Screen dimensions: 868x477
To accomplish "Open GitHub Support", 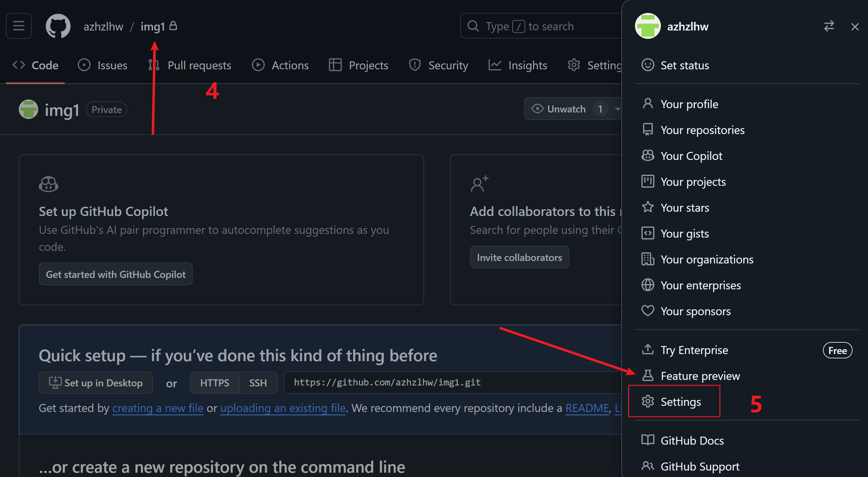I will (x=747, y=467).
